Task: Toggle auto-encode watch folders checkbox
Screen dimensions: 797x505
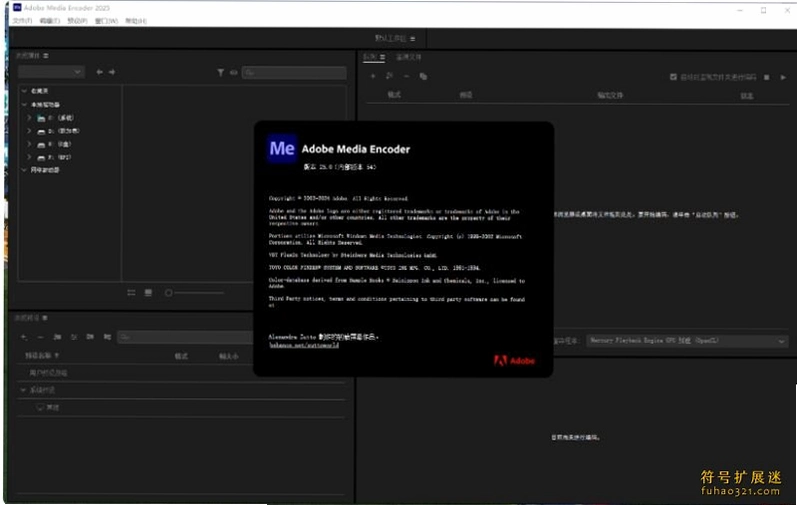Action: point(673,77)
